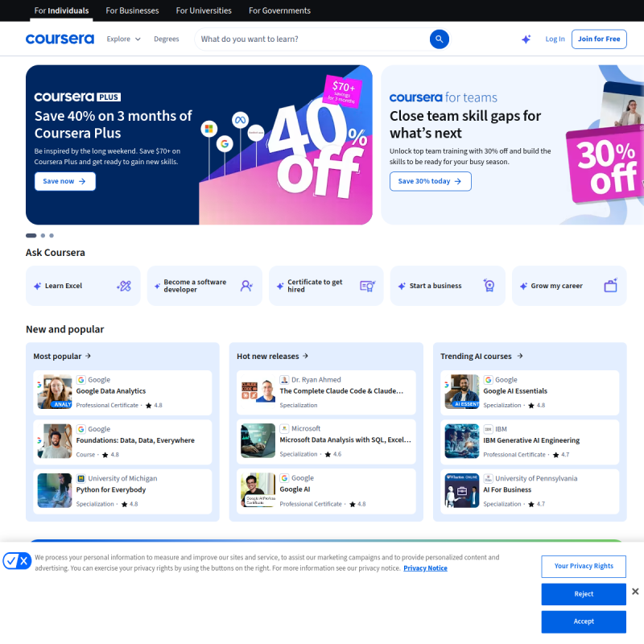Click the Google logo by Google Data Analytics
Screen dimensions: 644x644
click(81, 380)
